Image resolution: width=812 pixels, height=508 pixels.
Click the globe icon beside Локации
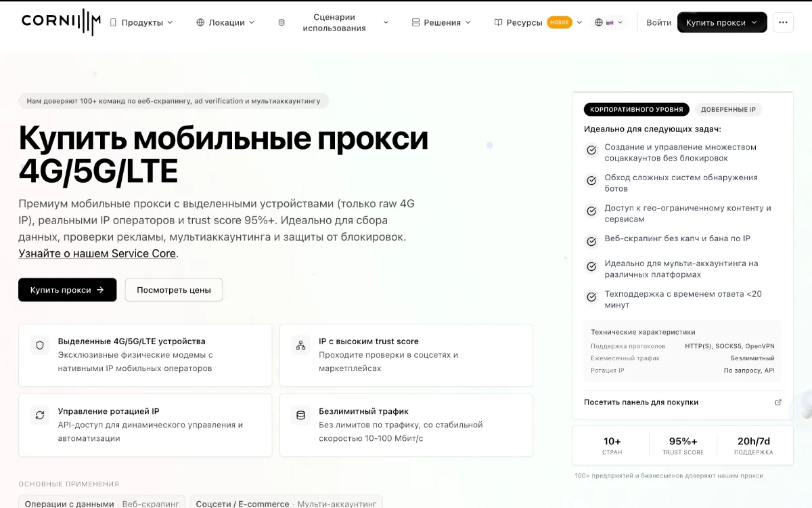(200, 22)
